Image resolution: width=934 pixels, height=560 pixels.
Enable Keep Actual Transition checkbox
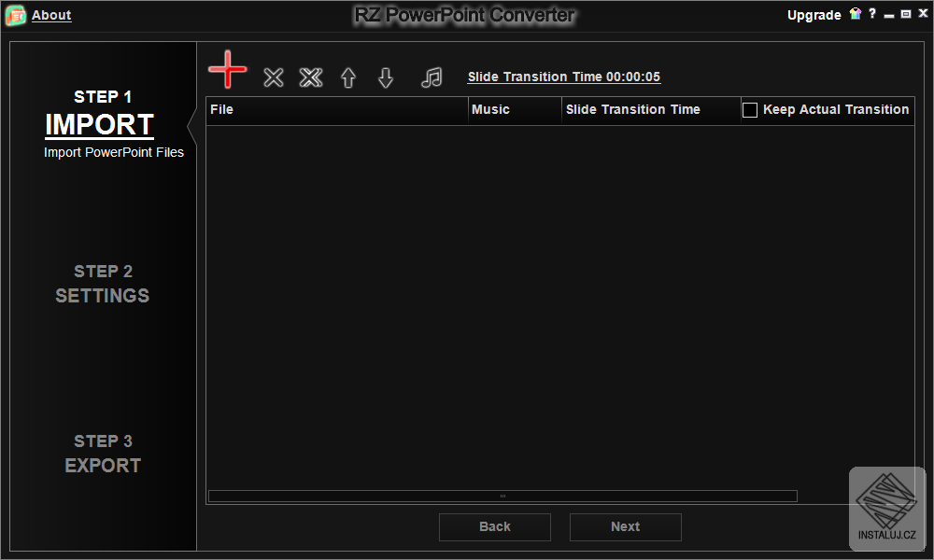750,110
